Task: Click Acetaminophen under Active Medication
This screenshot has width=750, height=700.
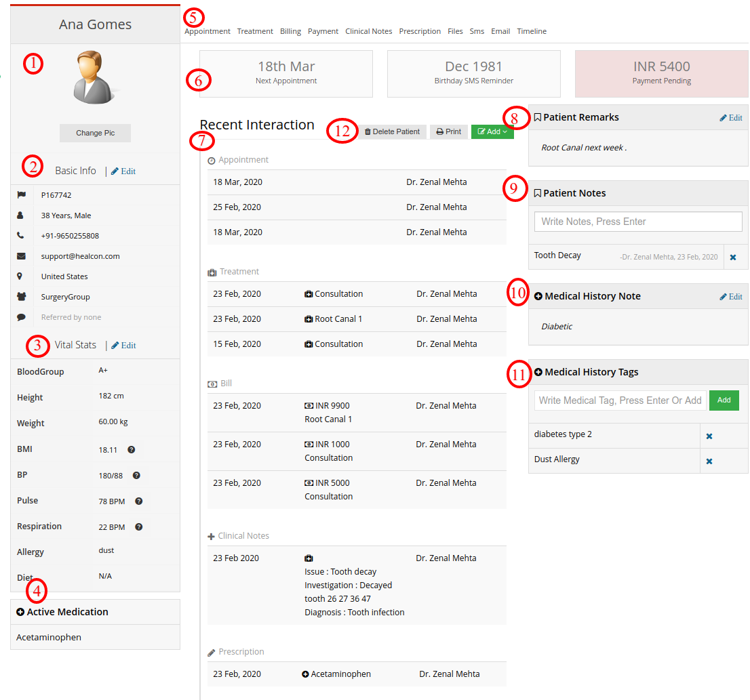Action: 49,638
